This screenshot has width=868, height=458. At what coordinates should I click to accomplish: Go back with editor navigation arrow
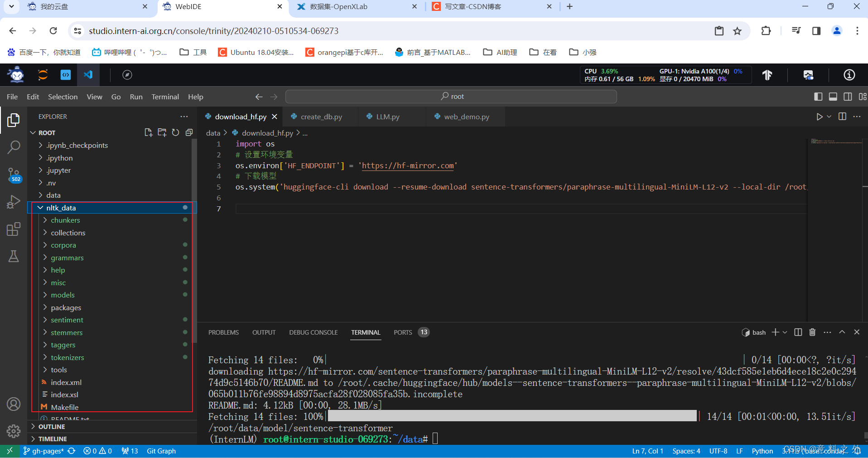tap(259, 97)
